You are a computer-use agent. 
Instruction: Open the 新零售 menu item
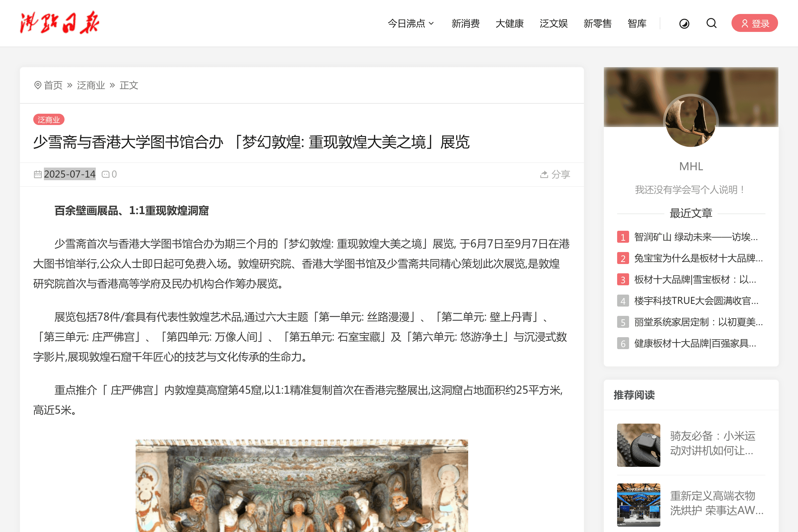598,23
